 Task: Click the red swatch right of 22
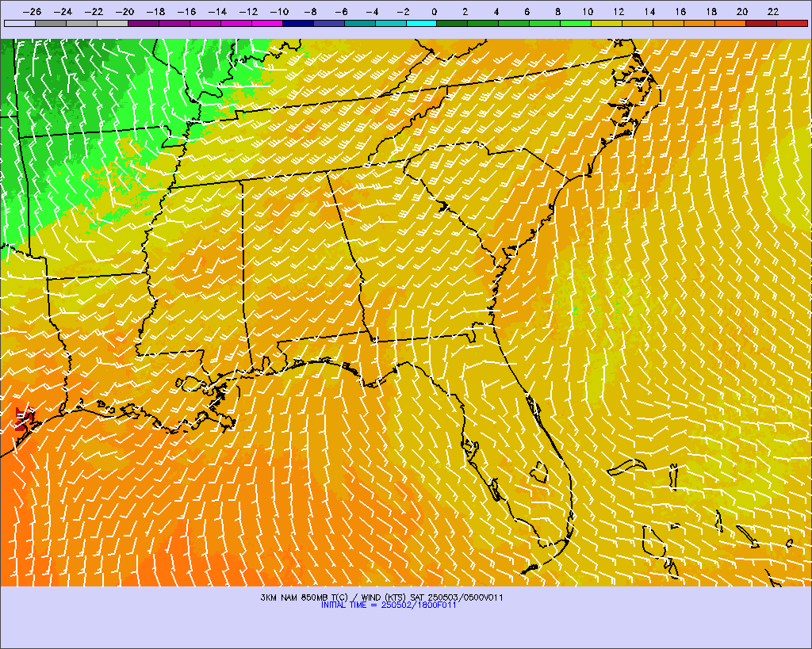[792, 23]
